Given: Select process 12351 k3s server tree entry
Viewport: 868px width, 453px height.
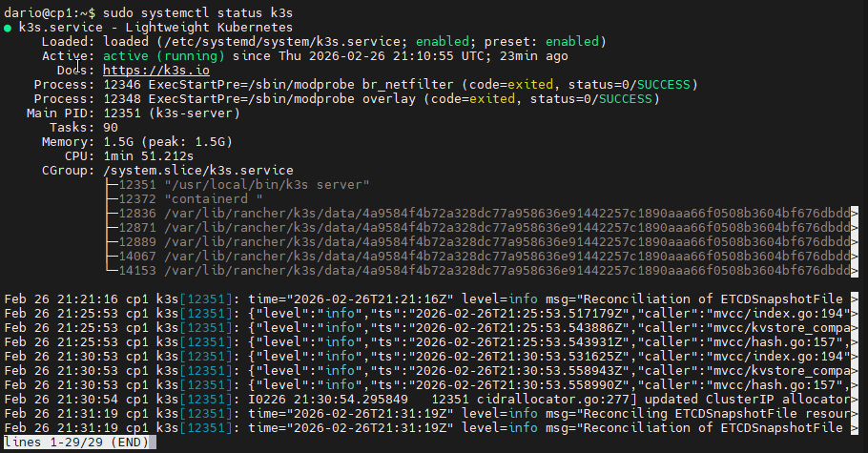Looking at the screenshot, I should (244, 184).
